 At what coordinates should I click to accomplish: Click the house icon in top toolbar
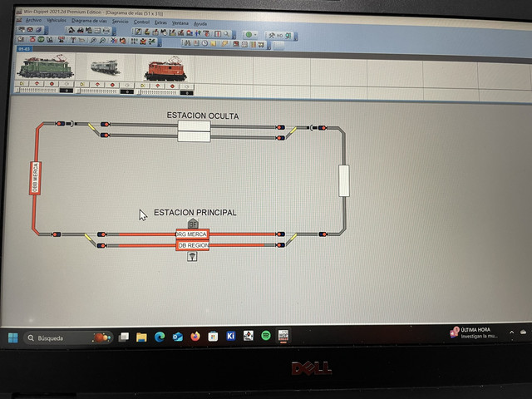[x=190, y=33]
